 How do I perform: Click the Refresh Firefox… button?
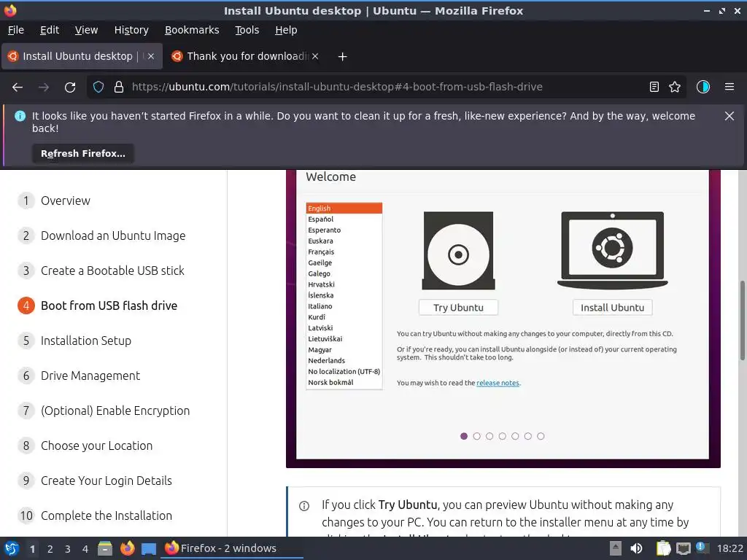(x=83, y=153)
